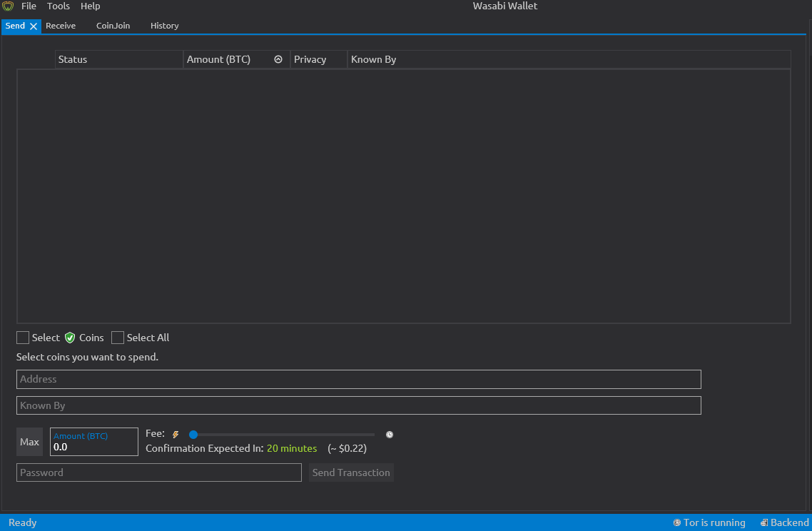Close the Send tab
The width and height of the screenshot is (812, 531).
click(x=34, y=26)
